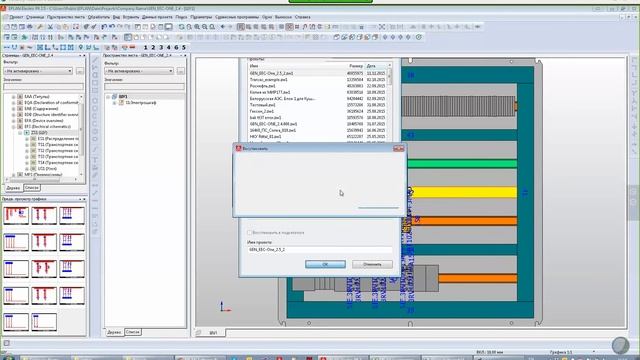
Task: Open the Сервисные программы menu
Action: coord(237,17)
